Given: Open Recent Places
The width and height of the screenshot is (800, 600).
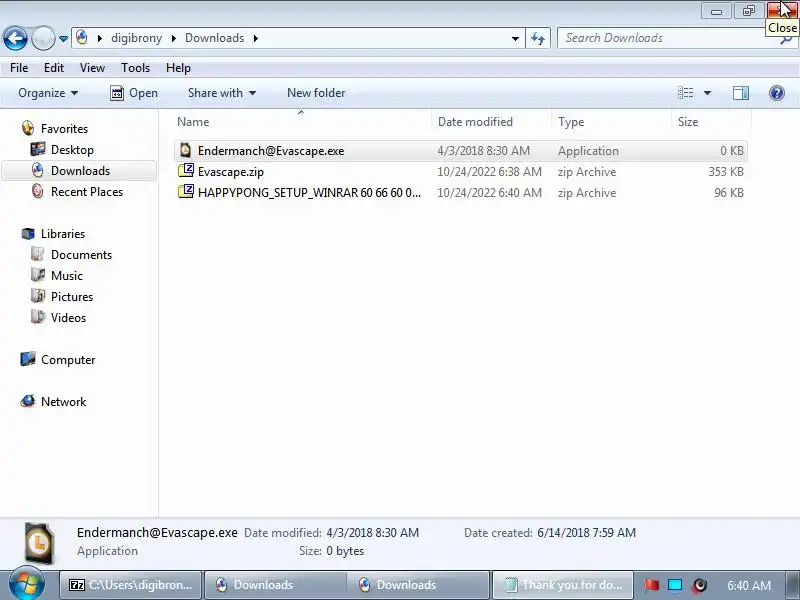Looking at the screenshot, I should [87, 192].
